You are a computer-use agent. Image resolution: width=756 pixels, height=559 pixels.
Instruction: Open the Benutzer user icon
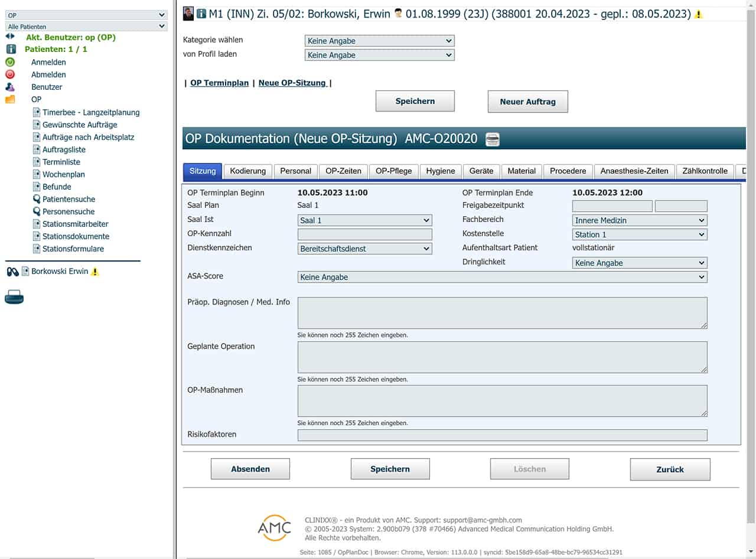click(x=10, y=87)
